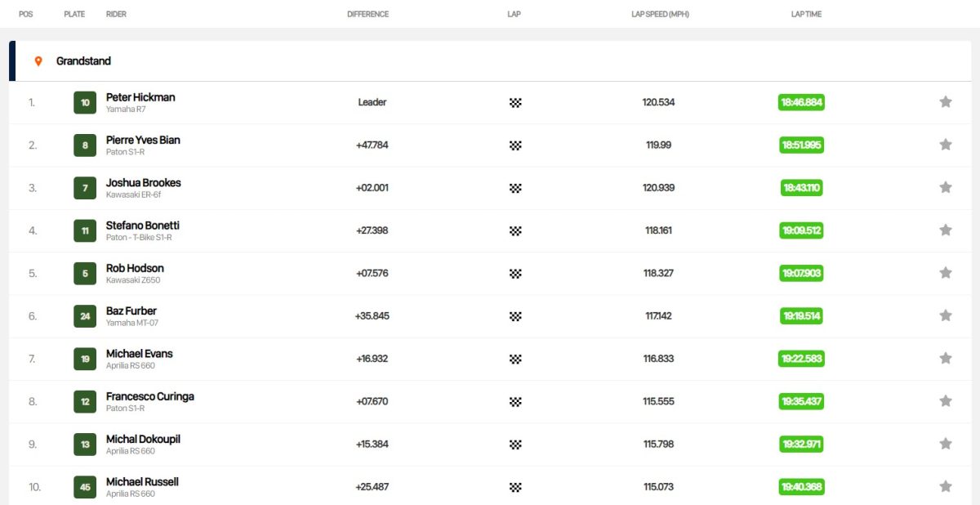Screen dimensions: 980x505
Task: Click plate number 10 badge
Action: 85,103
